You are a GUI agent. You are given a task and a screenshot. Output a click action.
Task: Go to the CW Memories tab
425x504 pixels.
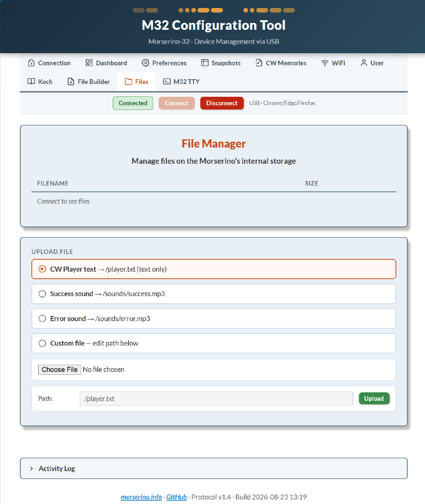[x=281, y=63]
